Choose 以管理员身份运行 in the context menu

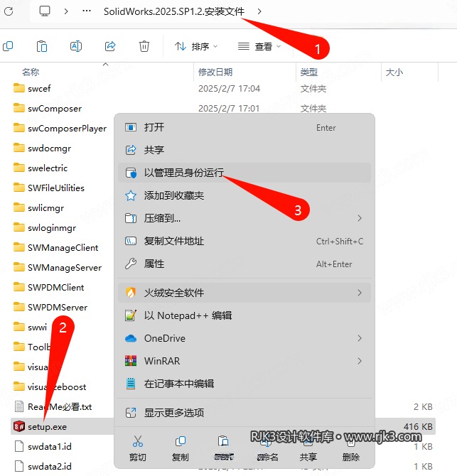[x=244, y=173]
